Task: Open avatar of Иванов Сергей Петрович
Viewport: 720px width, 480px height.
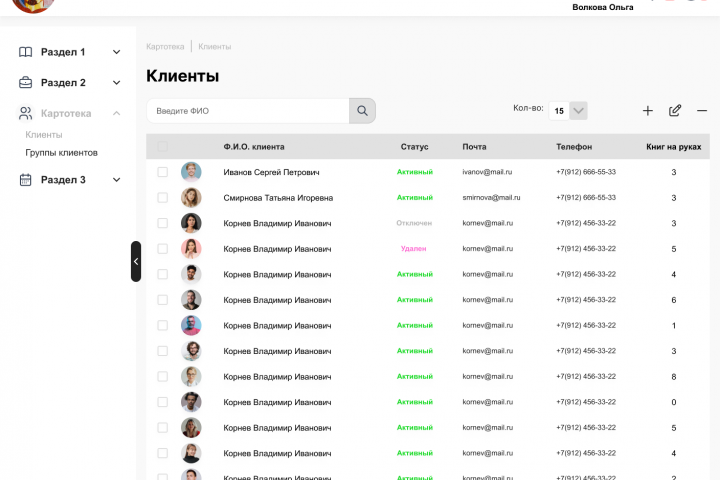Action: coord(191,172)
